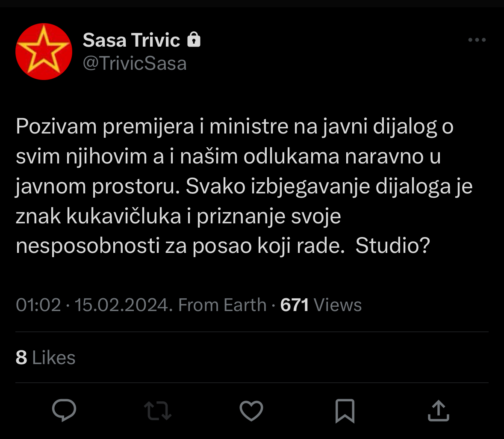This screenshot has height=439, width=504.
Task: Open the red star profile picture
Action: click(x=44, y=52)
